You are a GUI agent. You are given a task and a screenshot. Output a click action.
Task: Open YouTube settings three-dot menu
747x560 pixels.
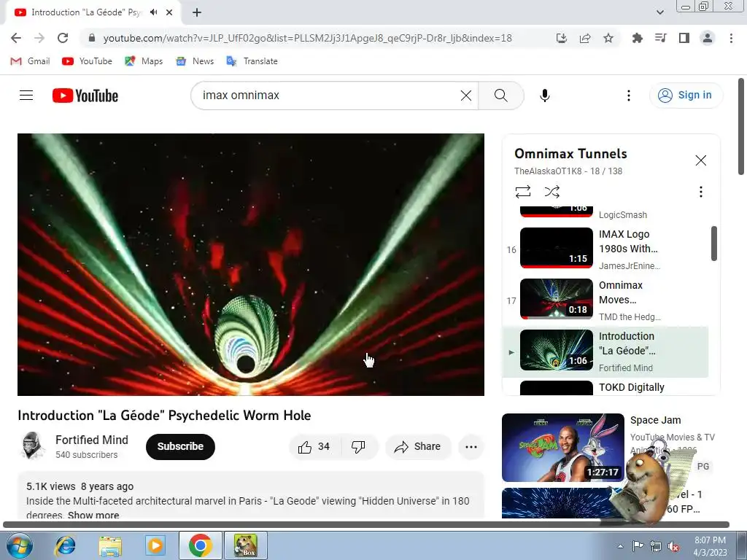628,96
